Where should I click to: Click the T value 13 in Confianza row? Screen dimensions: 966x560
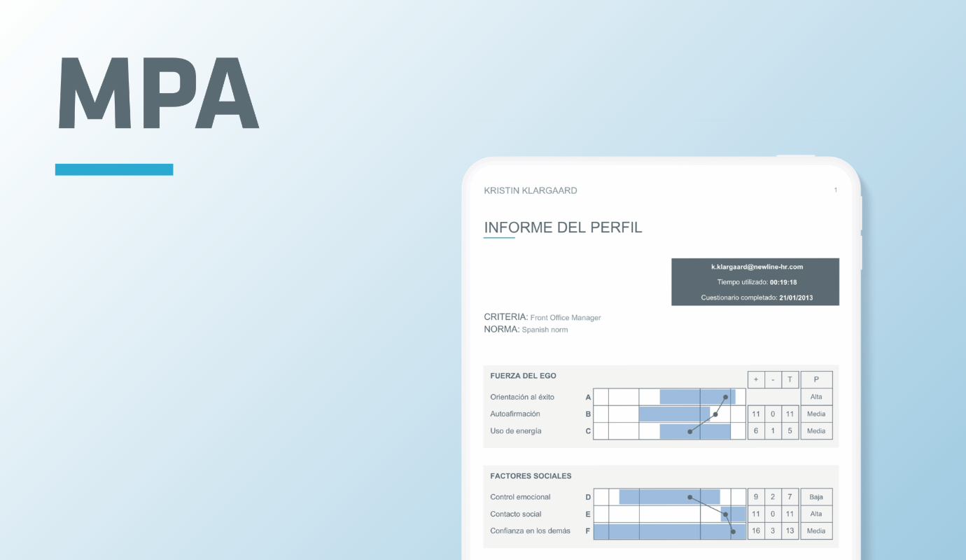[790, 531]
